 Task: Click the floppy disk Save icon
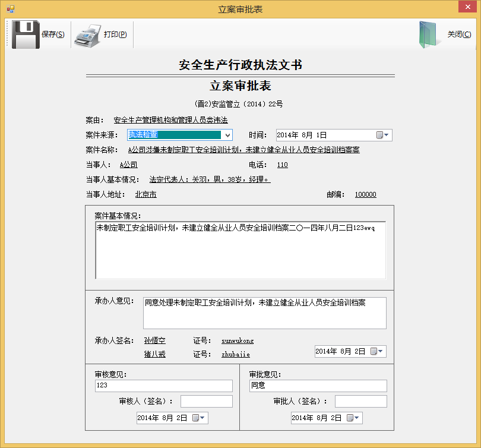tap(26, 34)
